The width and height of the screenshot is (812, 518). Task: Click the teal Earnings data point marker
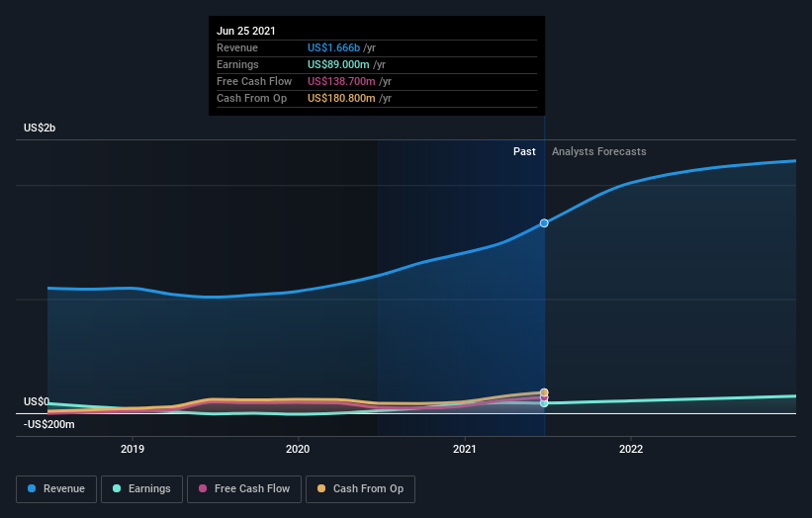point(544,403)
